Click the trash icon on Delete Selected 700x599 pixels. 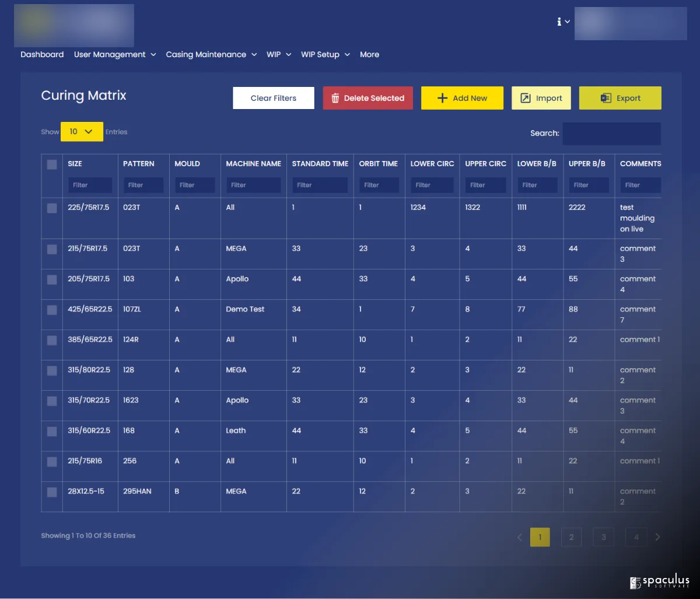(335, 99)
